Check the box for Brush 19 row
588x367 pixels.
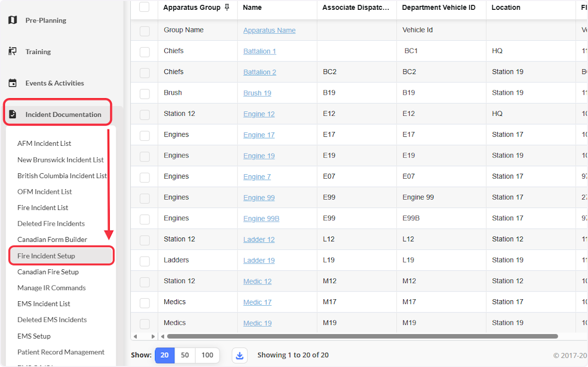144,94
